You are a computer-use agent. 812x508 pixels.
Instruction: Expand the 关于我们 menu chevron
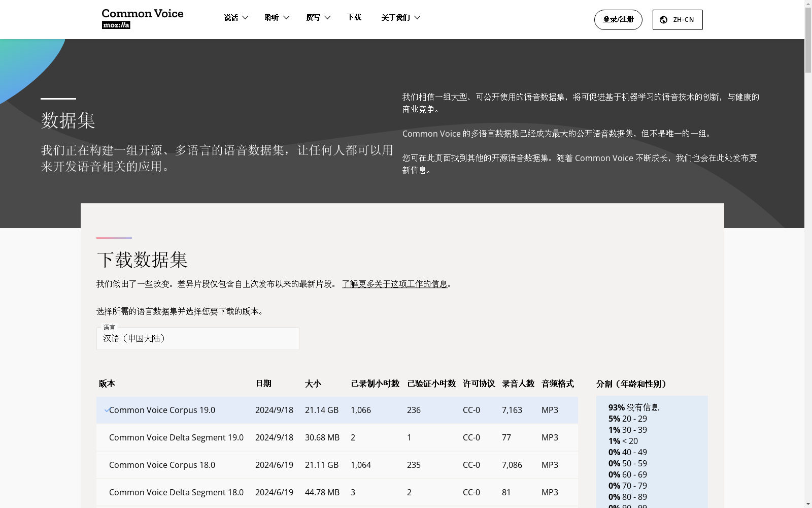(417, 18)
